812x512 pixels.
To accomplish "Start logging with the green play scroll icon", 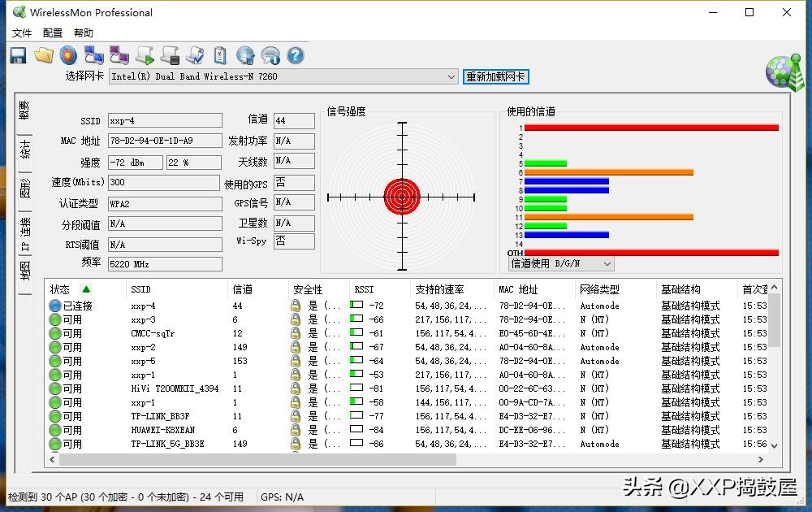I will pyautogui.click(x=143, y=54).
